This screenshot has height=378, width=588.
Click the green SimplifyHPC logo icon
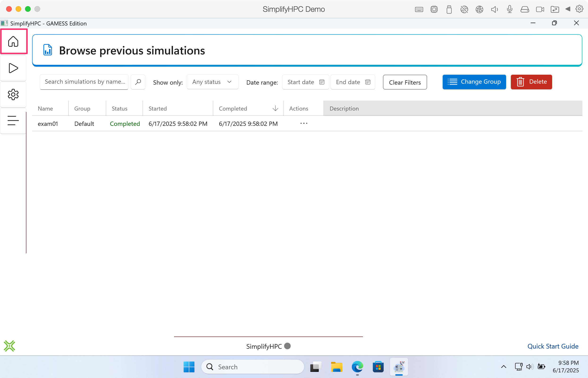pos(9,346)
